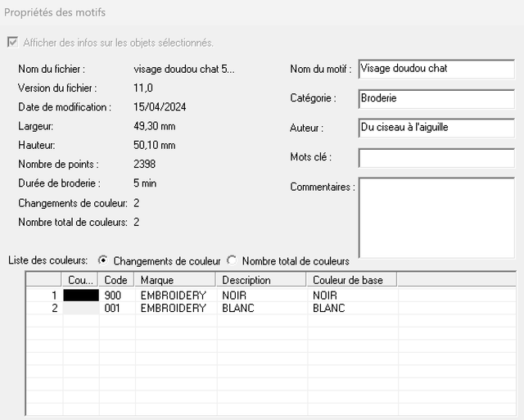Select 'Changements de couleur' radio button
This screenshot has width=524, height=420.
[x=103, y=260]
